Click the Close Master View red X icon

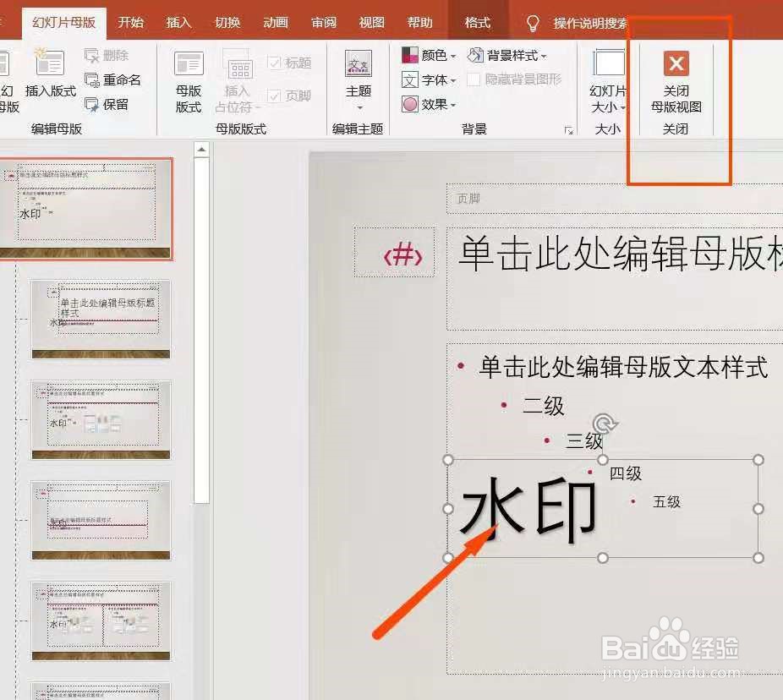[x=676, y=63]
